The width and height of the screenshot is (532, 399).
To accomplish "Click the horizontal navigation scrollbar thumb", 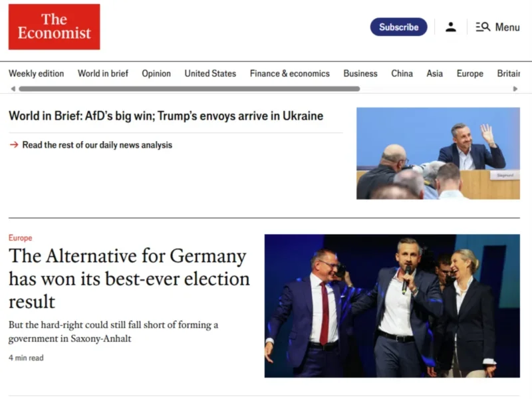I will click(x=190, y=89).
